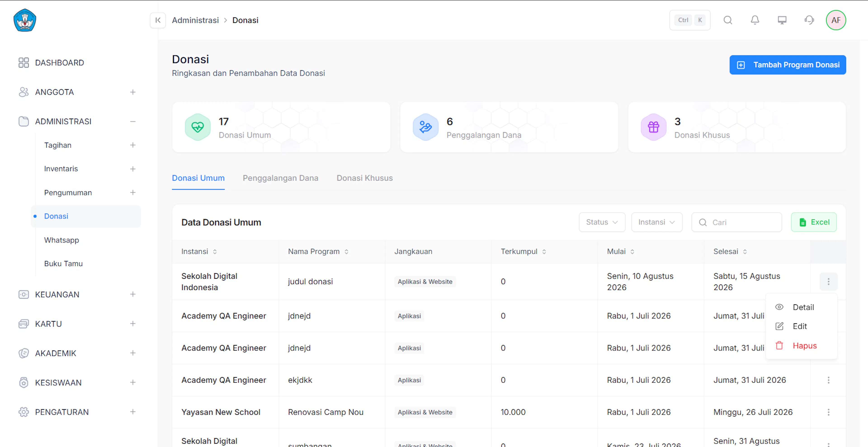Image resolution: width=868 pixels, height=447 pixels.
Task: Open the AF user avatar menu
Action: [836, 20]
